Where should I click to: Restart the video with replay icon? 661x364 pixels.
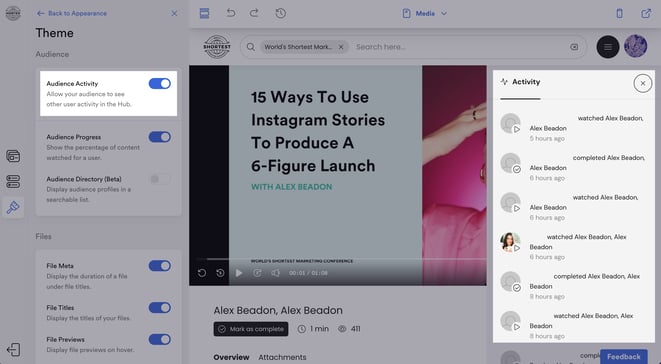pyautogui.click(x=202, y=273)
